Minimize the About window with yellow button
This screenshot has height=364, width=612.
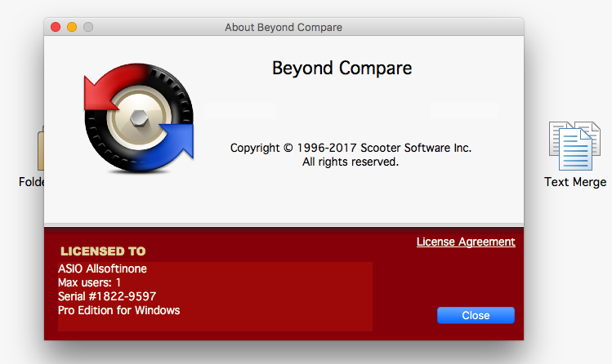click(72, 27)
